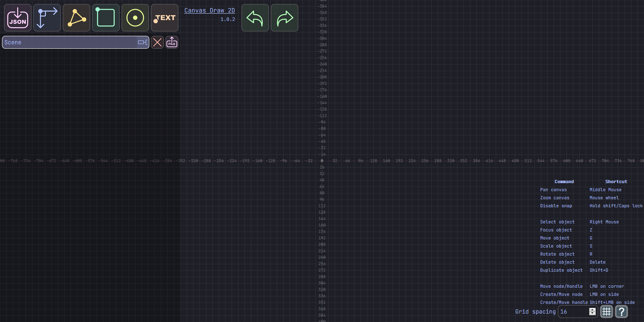This screenshot has width=644, height=322.
Task: Click the 'Middle Mouse' shortcut text
Action: pos(605,190)
